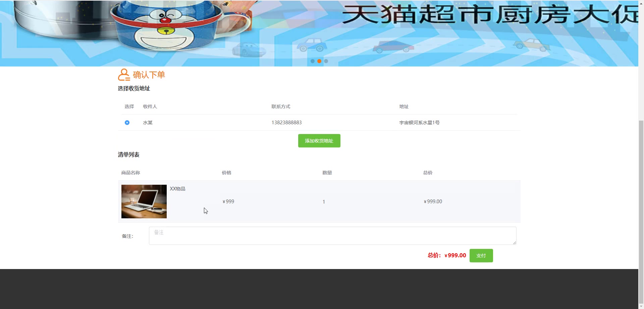Click the 确认下单 page title

149,75
